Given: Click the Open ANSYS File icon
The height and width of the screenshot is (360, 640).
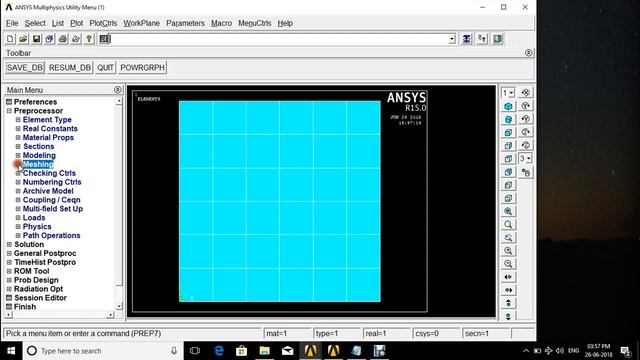Looking at the screenshot, I should point(23,39).
